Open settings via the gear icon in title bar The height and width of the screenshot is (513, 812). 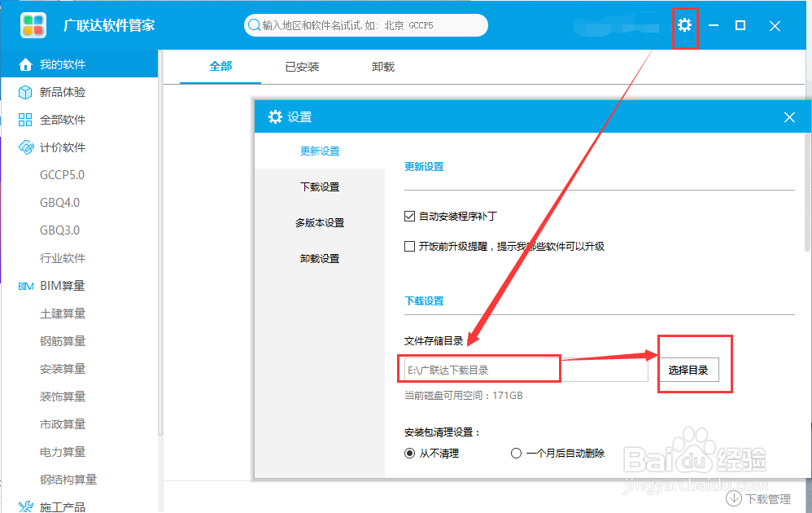click(684, 25)
